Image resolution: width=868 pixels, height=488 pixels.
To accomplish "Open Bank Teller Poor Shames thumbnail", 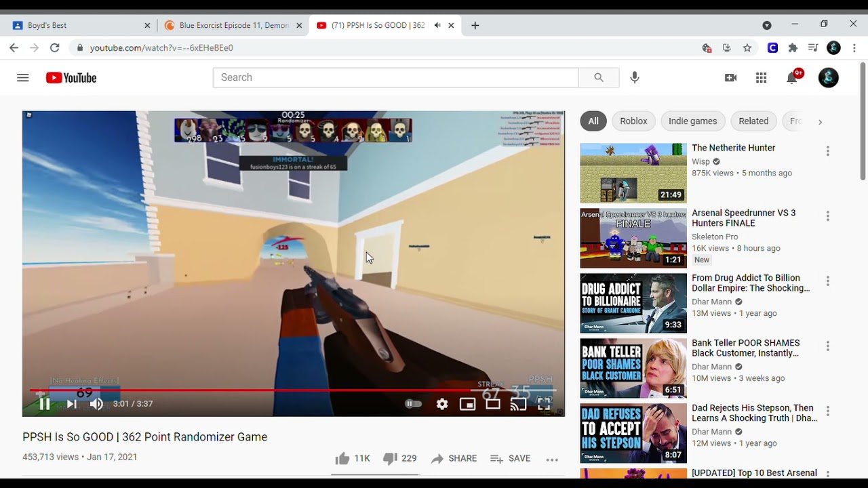I will tap(633, 369).
